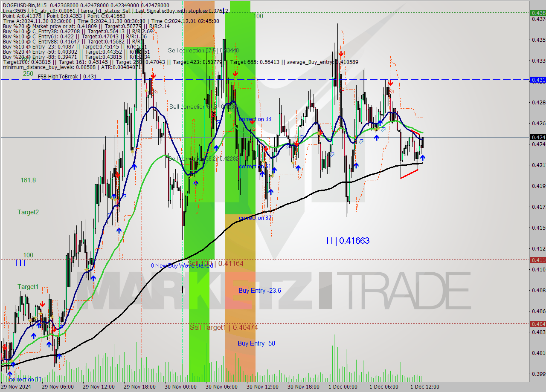Image resolution: width=546 pixels, height=392 pixels.
Task: Click the 'correction 87' annotation
Action: (255, 218)
